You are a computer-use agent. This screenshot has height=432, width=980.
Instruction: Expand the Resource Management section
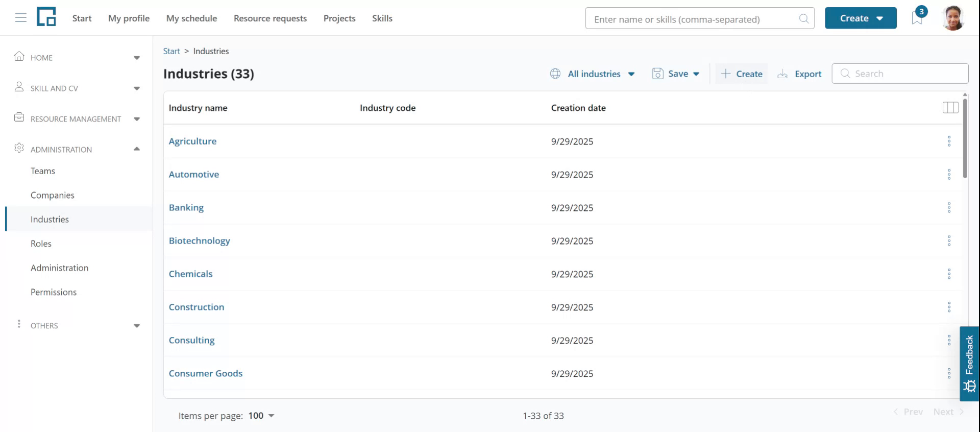[x=137, y=119]
